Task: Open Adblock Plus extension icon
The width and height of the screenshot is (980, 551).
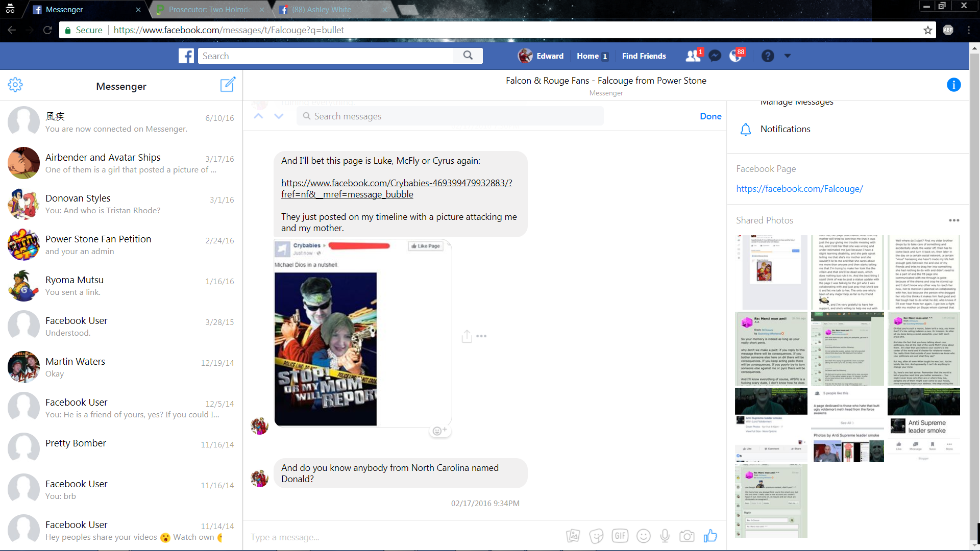Action: pos(948,30)
